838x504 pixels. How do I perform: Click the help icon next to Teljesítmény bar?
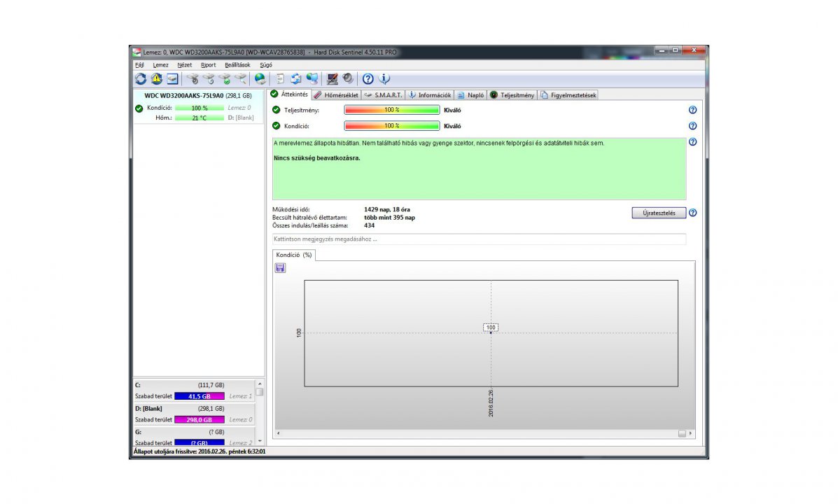point(692,110)
